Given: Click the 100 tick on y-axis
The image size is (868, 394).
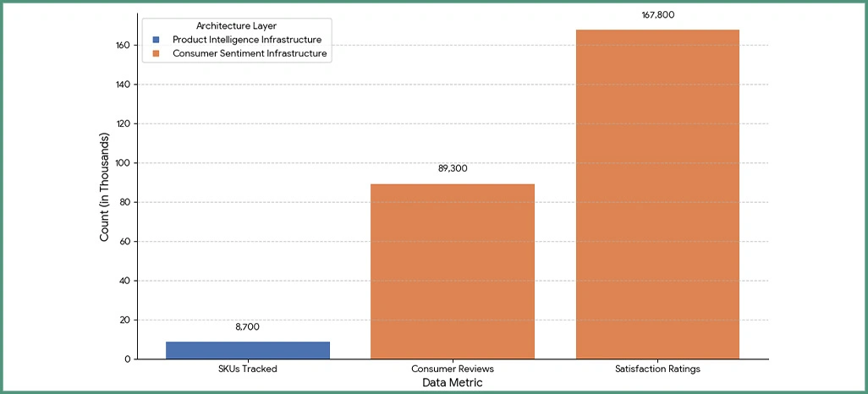Looking at the screenshot, I should click(122, 163).
